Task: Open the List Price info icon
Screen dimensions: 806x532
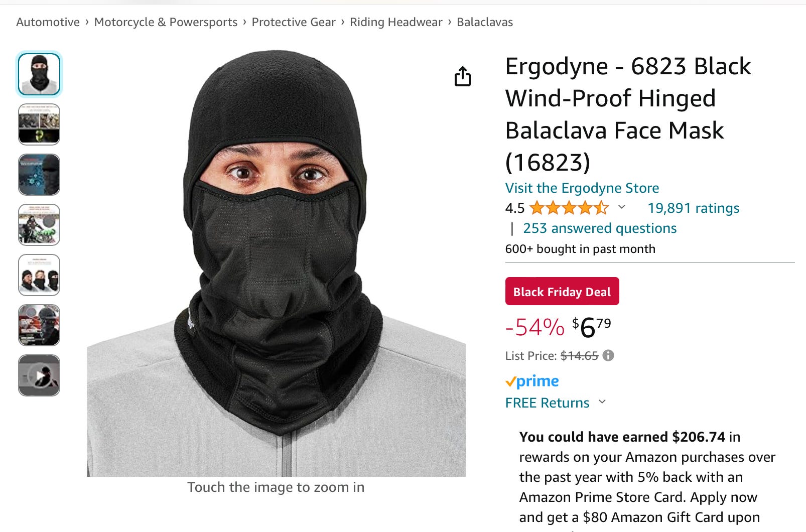Action: coord(608,355)
